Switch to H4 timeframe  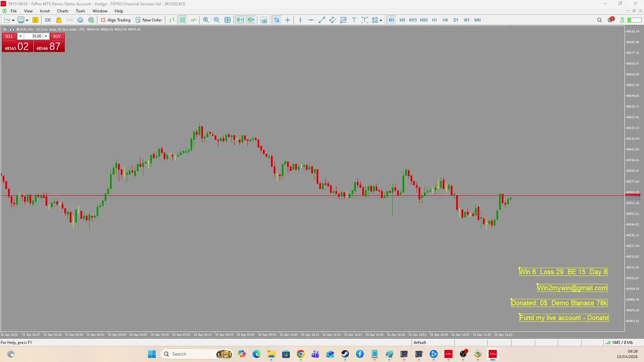[x=445, y=20]
